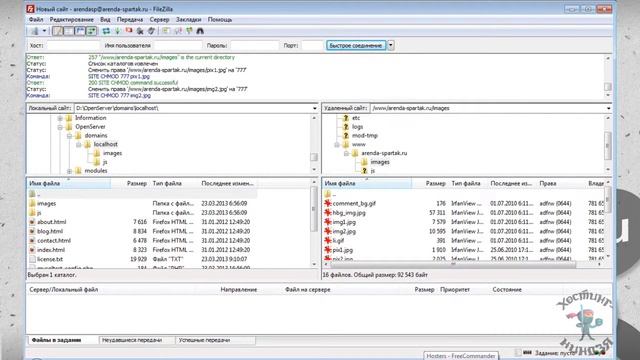
Task: Switch to the Неудавшиеся передачи tab
Action: coord(132,340)
